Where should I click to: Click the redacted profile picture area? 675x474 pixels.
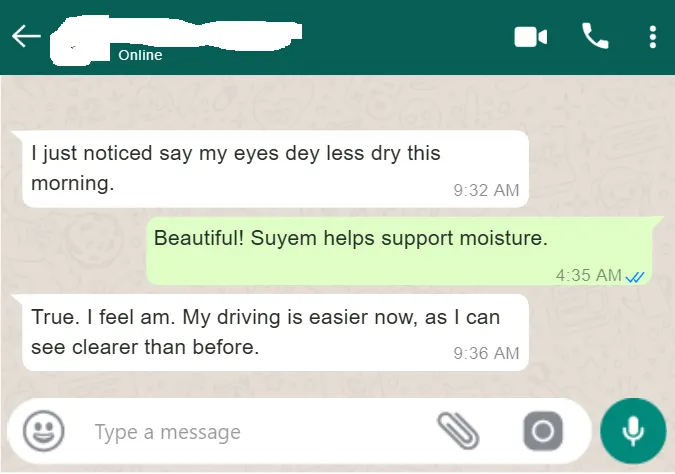[x=80, y=41]
